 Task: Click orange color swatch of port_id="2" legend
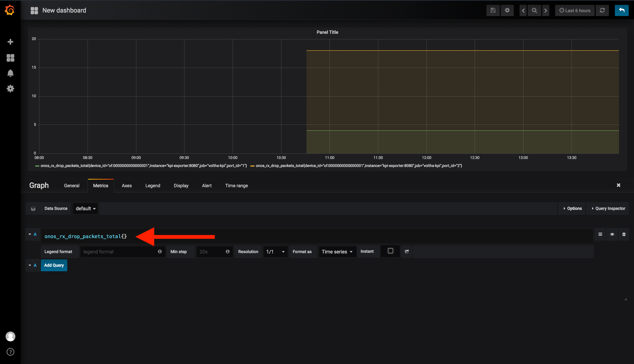click(252, 166)
